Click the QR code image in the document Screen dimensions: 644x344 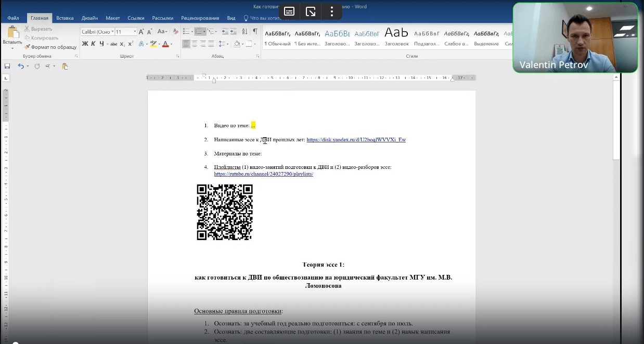click(225, 212)
